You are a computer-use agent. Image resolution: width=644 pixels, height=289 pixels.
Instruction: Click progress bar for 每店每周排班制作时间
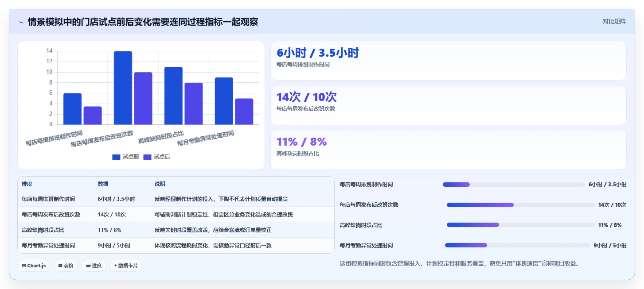pos(514,185)
